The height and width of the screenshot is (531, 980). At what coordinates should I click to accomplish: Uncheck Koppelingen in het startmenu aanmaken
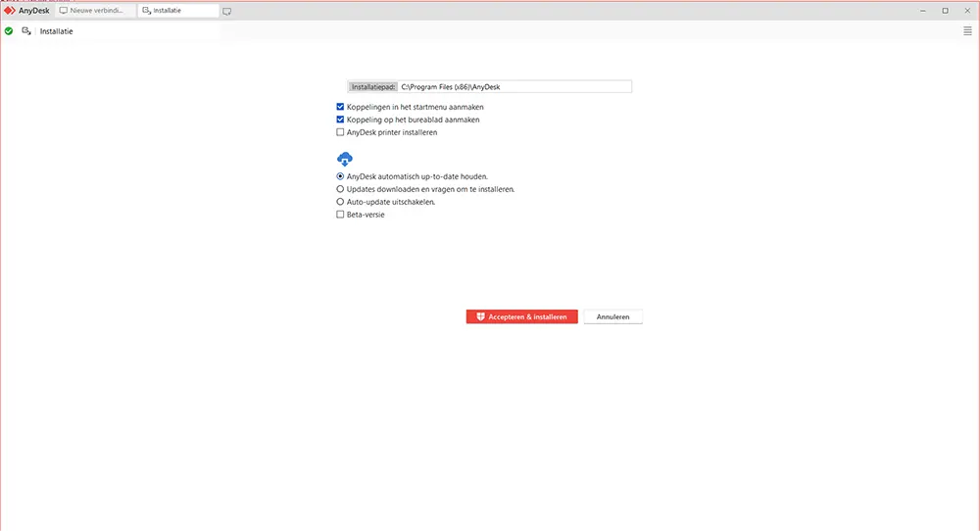click(340, 107)
